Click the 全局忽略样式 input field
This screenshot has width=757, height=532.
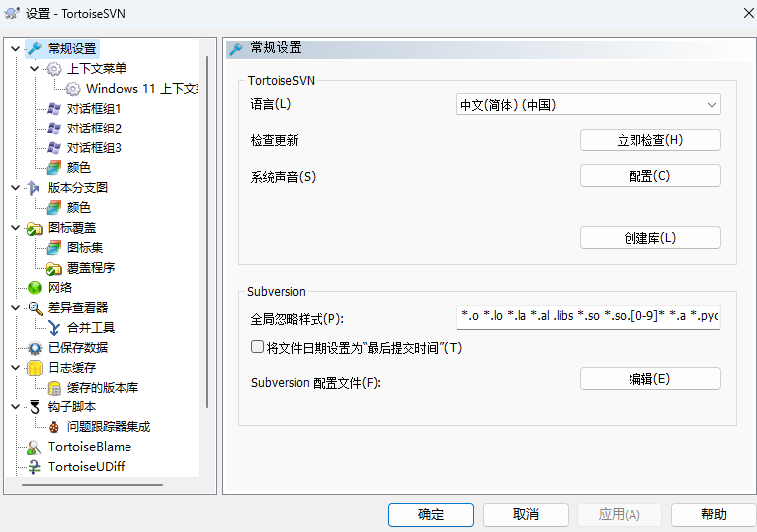tap(589, 318)
